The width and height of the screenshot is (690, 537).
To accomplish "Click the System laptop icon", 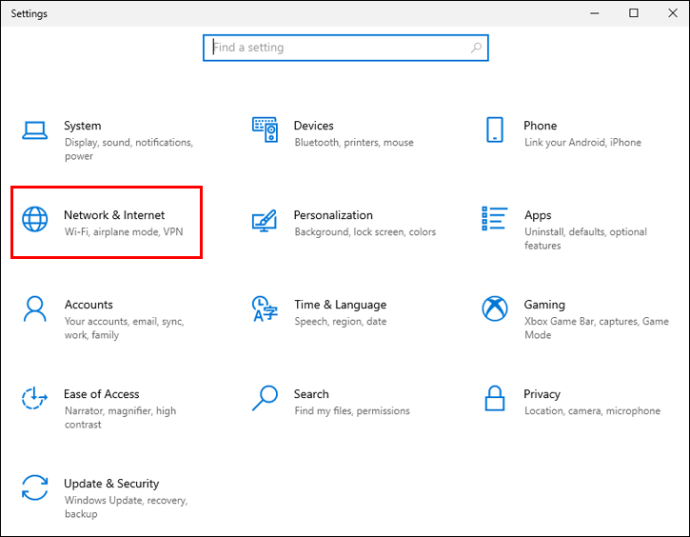I will point(35,130).
